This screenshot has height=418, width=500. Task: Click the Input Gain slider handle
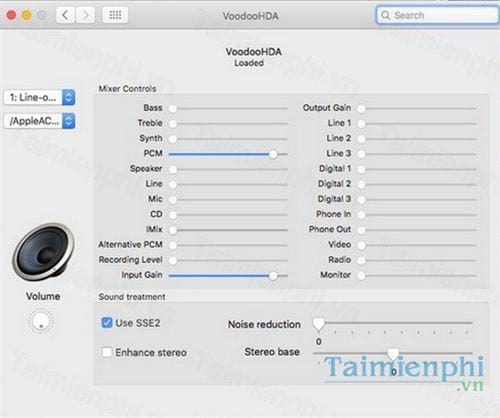click(x=273, y=276)
